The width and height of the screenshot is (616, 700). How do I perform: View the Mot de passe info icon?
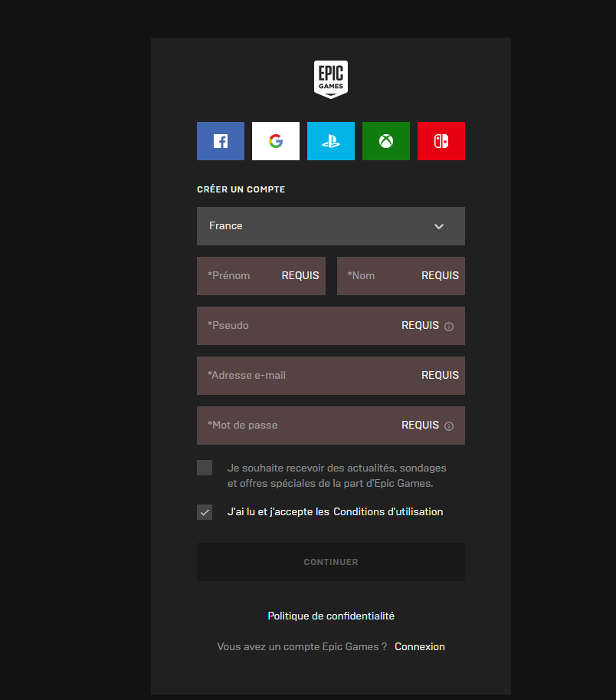click(451, 426)
